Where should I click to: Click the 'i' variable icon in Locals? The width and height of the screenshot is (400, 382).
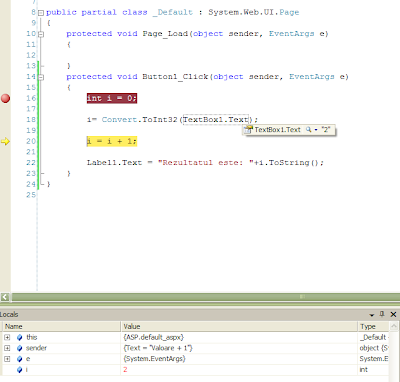(x=20, y=370)
